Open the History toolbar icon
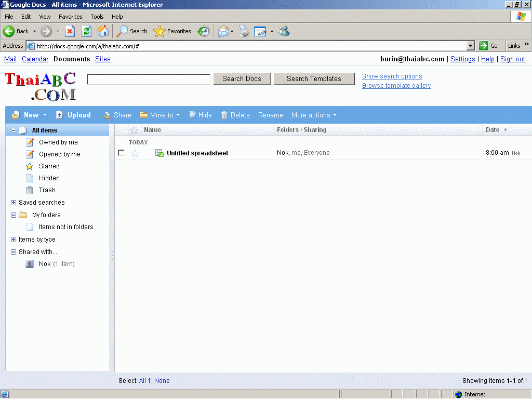This screenshot has height=399, width=532. point(204,31)
